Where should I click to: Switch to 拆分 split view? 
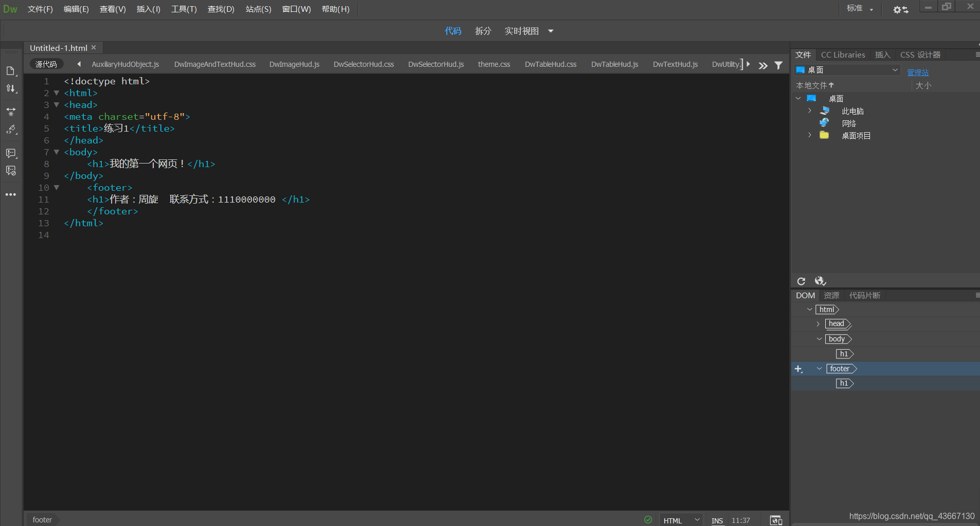(483, 31)
